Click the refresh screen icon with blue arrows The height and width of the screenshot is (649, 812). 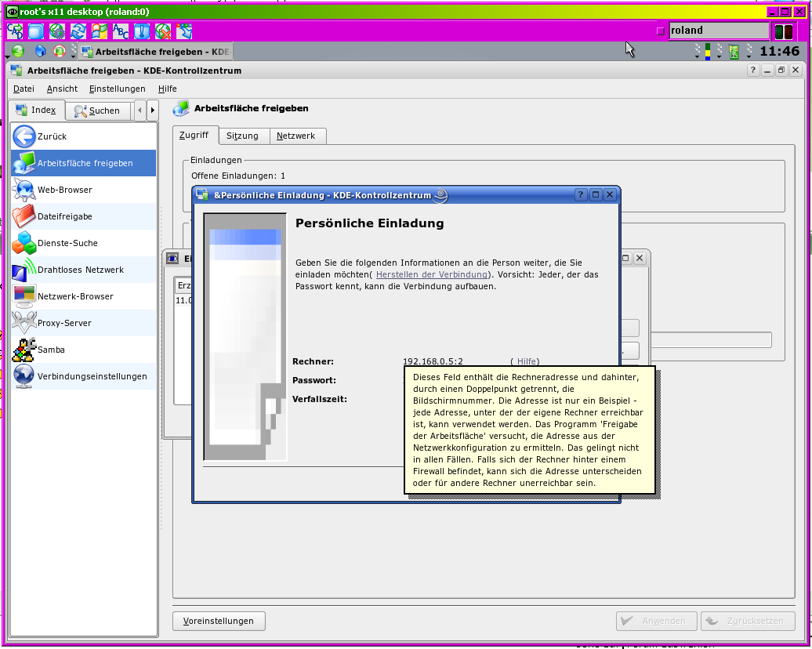(x=78, y=31)
